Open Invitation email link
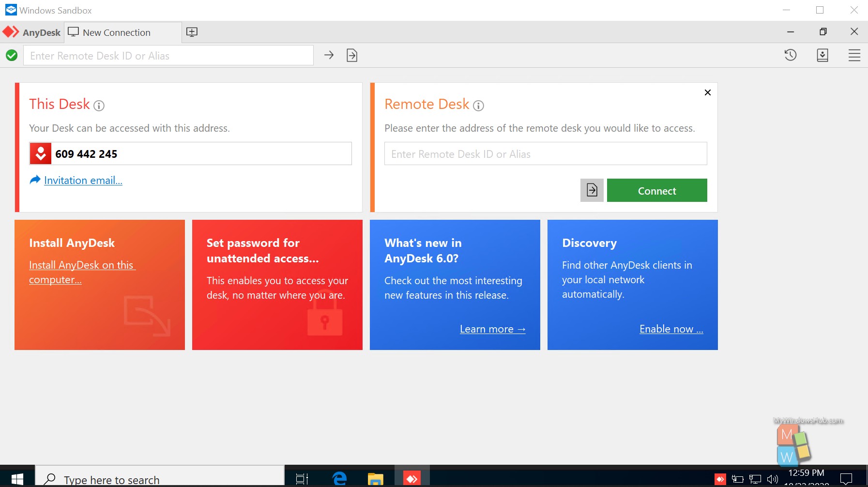 coord(83,180)
